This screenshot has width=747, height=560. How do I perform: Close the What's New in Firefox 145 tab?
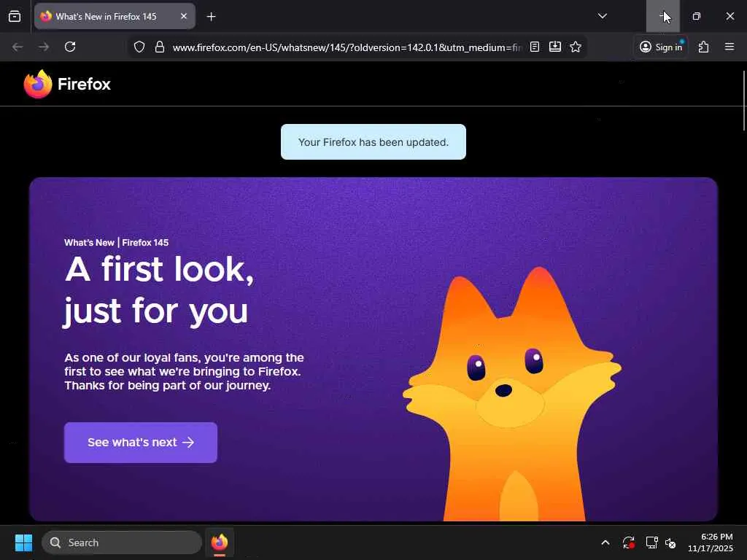[183, 16]
